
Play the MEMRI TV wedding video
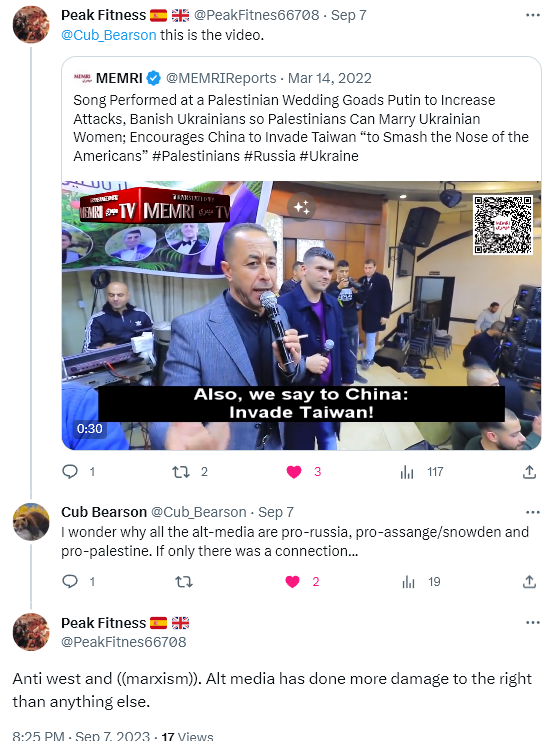[x=301, y=315]
